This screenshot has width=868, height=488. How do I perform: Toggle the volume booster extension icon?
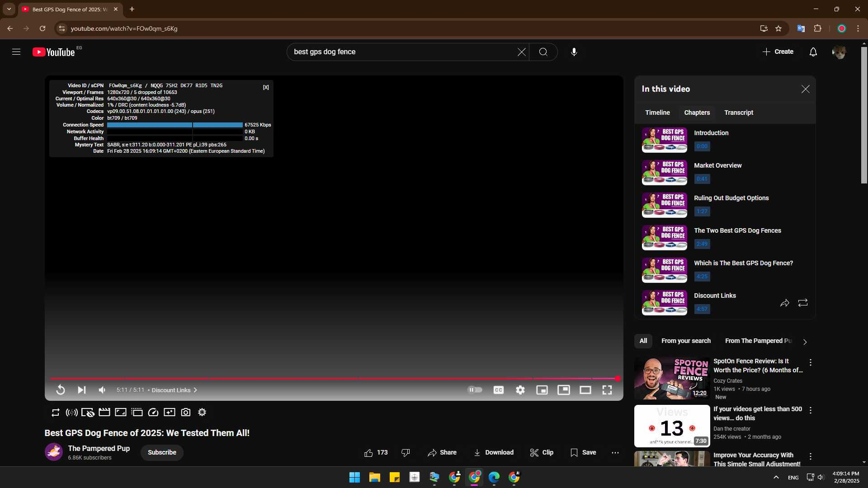coord(72,413)
